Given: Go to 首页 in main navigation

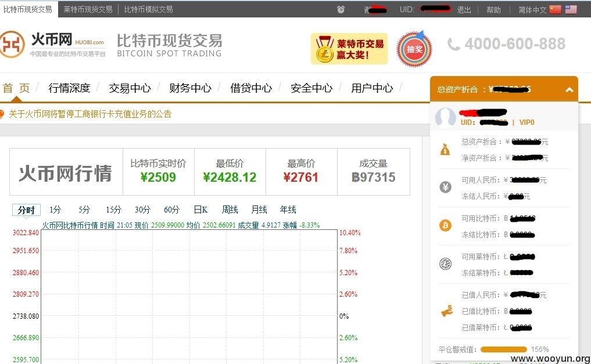Looking at the screenshot, I should [16, 88].
